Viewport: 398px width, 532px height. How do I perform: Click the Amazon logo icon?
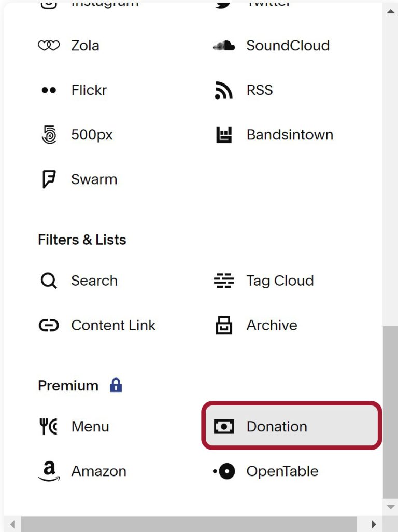tap(48, 471)
